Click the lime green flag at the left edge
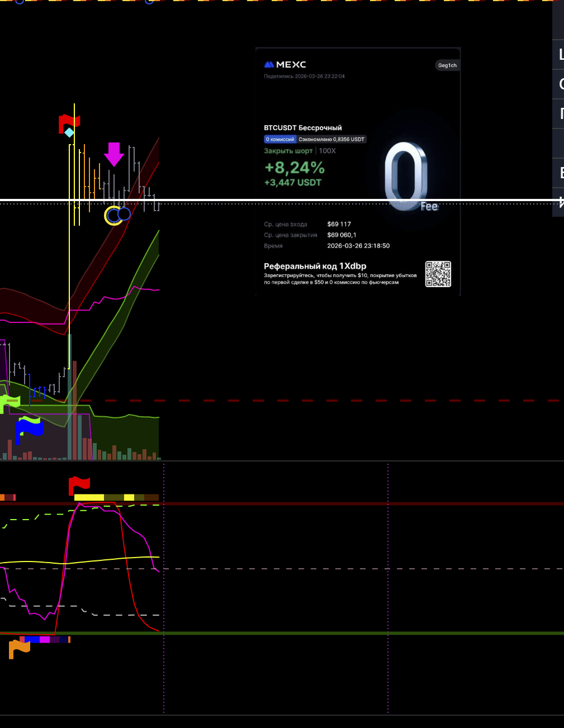The height and width of the screenshot is (728, 564). pyautogui.click(x=10, y=401)
